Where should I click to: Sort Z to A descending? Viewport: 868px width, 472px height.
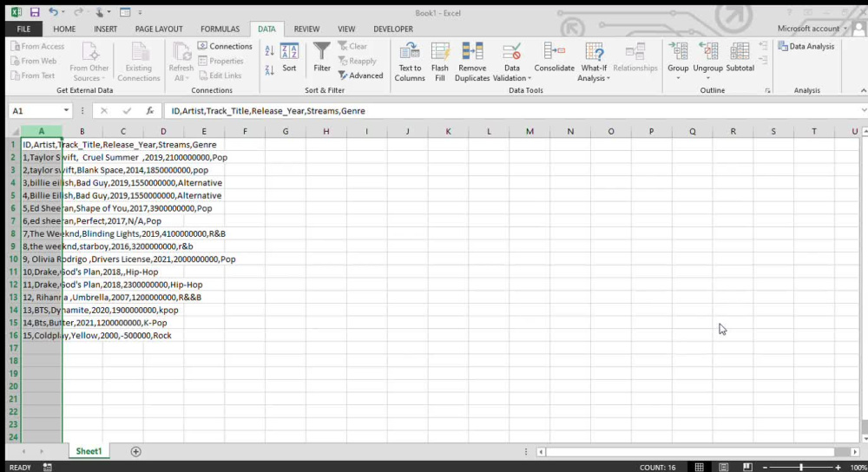click(270, 70)
